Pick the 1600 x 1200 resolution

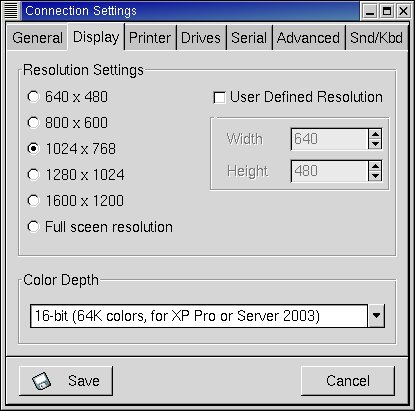pyautogui.click(x=33, y=200)
